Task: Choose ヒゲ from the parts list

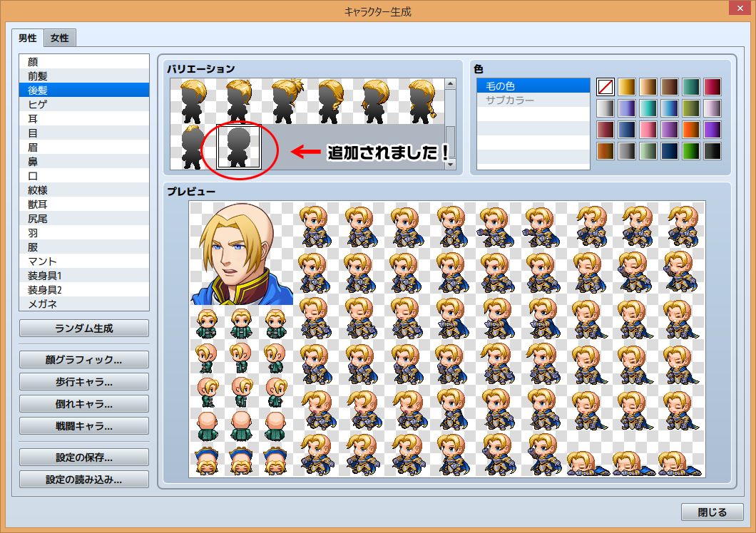Action: point(84,104)
